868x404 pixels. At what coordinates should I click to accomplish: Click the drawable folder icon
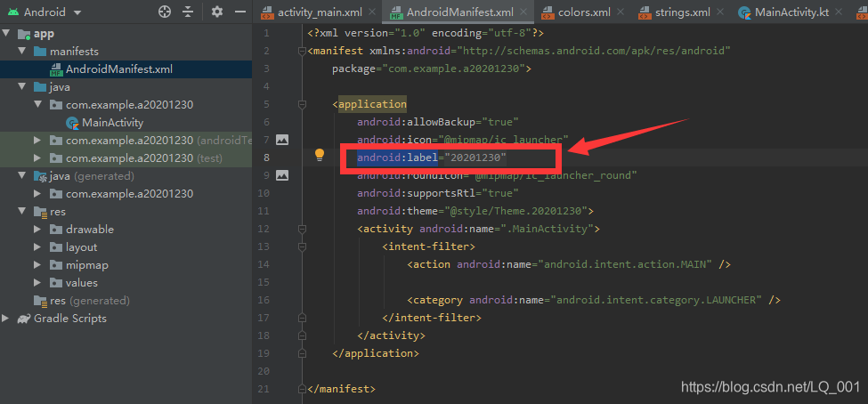[x=56, y=229]
